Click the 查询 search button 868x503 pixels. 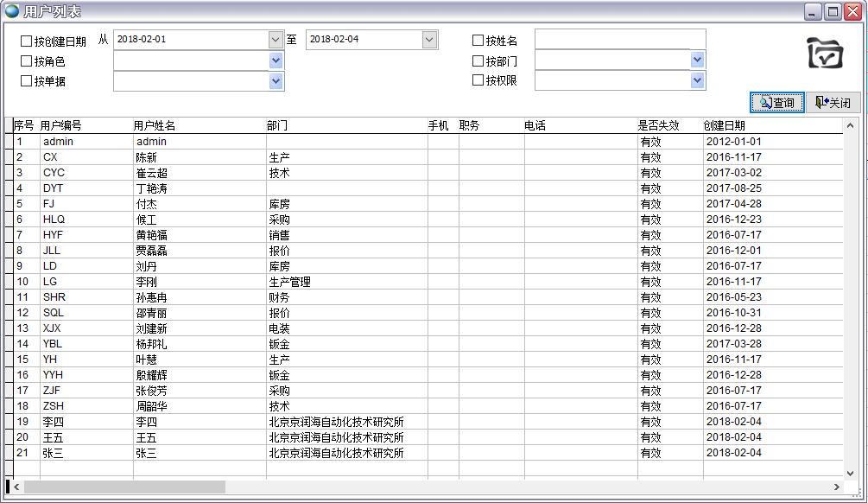click(x=776, y=103)
